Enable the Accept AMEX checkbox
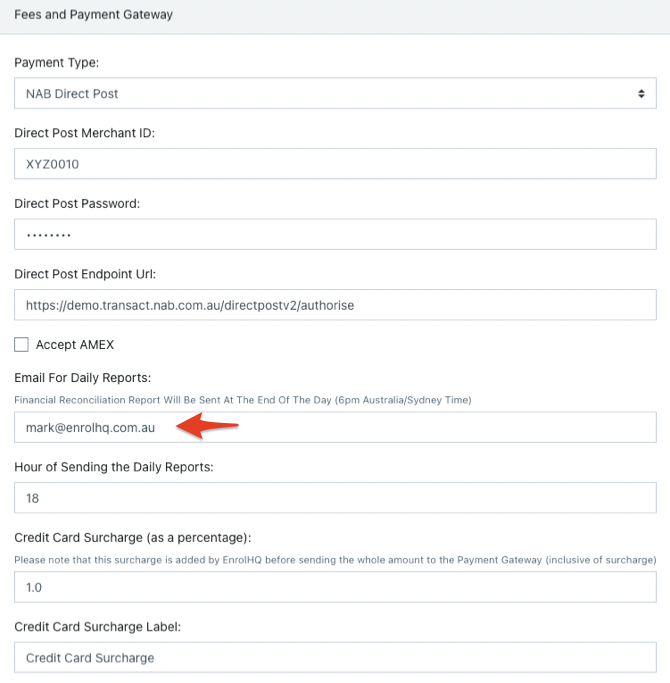Screen dimensions: 670x683 click(21, 345)
